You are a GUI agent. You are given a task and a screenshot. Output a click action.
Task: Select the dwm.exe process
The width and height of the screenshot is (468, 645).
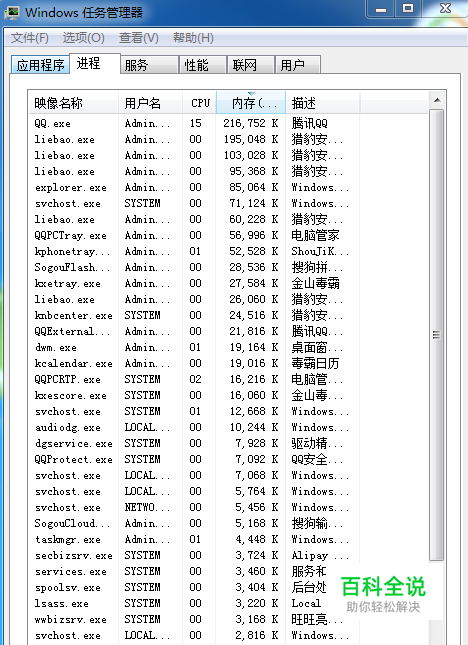click(195, 348)
